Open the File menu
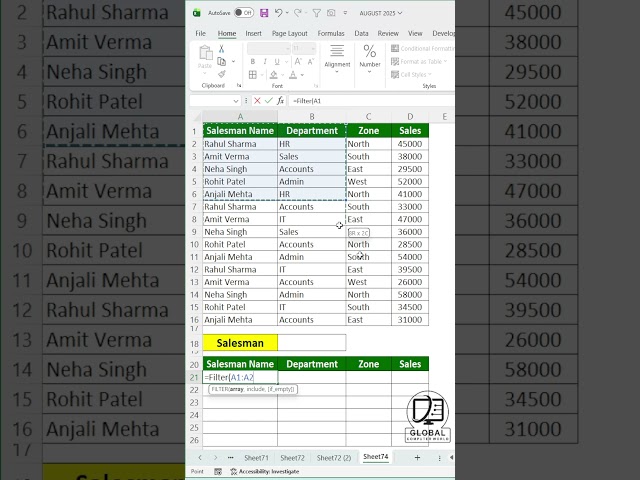640x480 pixels. 200,33
